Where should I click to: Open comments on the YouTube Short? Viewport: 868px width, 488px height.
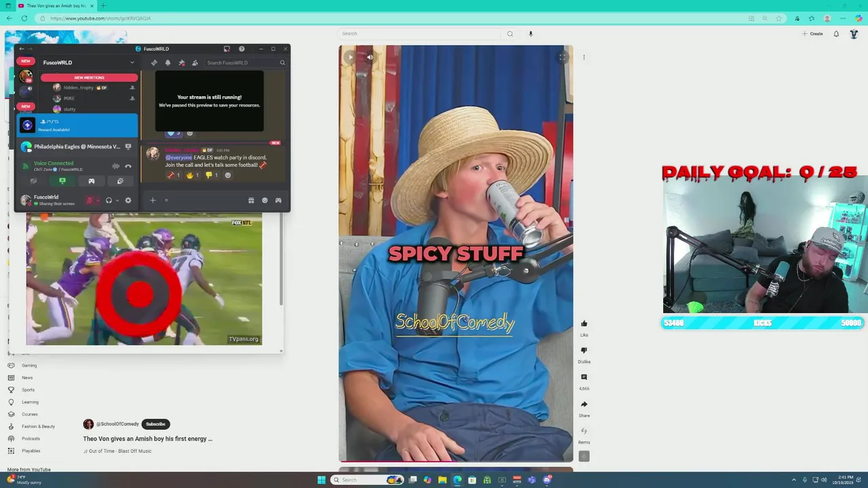(584, 378)
